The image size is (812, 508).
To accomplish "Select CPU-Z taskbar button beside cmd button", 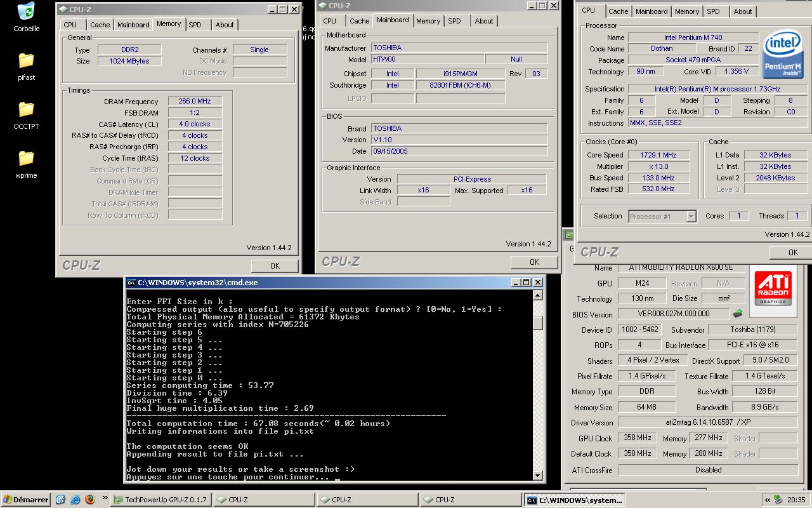I will point(471,500).
